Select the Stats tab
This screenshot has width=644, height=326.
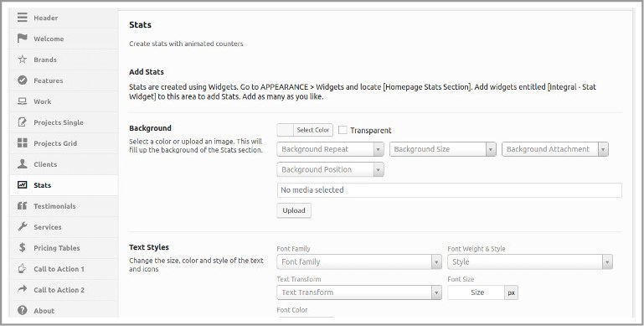coord(64,185)
